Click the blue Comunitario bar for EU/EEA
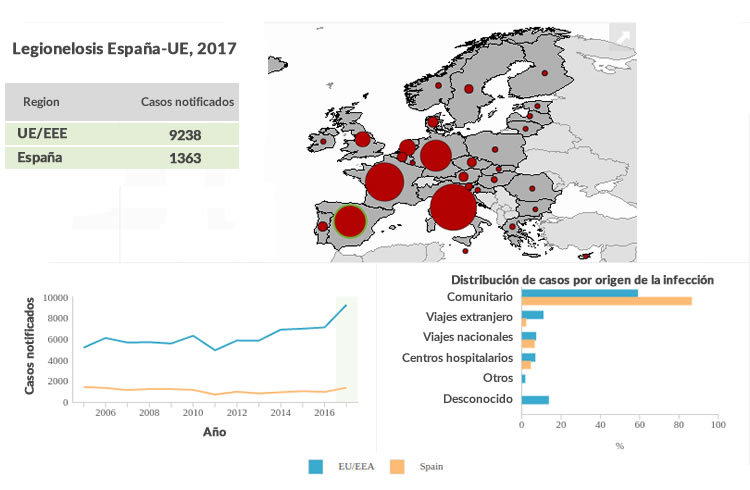Image resolution: width=750 pixels, height=490 pixels. point(579,293)
